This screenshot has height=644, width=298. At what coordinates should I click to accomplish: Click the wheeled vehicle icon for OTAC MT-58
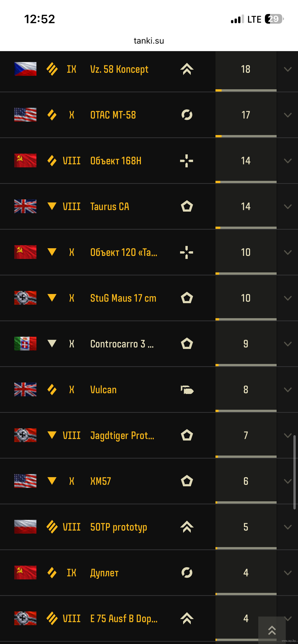(187, 115)
